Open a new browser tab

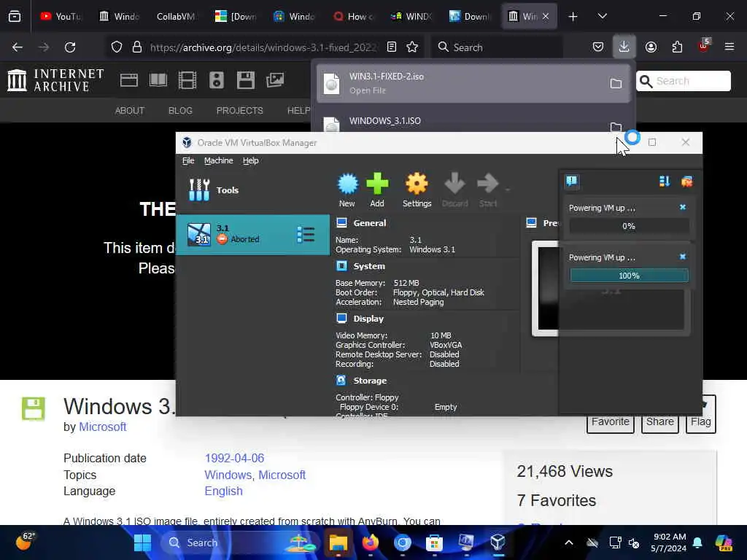(573, 17)
